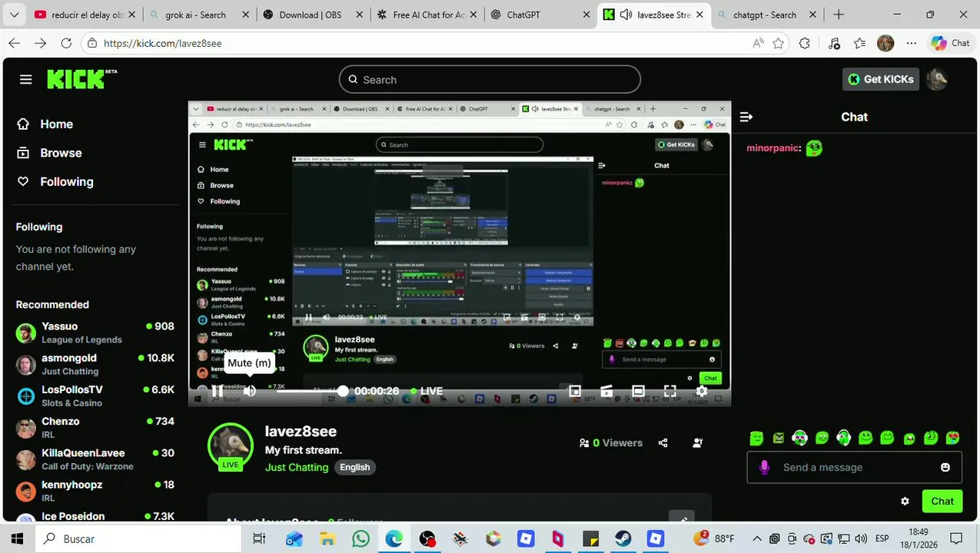Open kennyhoopz recommended channel
The width and height of the screenshot is (980, 553).
click(95, 491)
